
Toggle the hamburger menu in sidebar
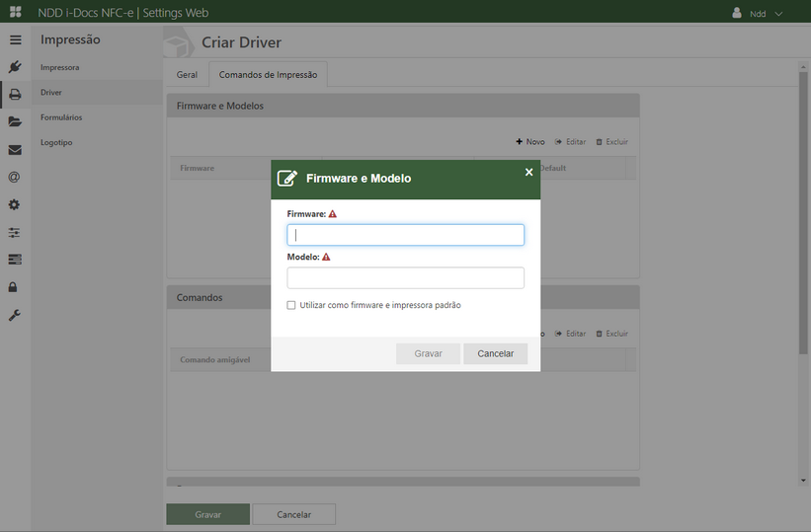click(x=16, y=39)
